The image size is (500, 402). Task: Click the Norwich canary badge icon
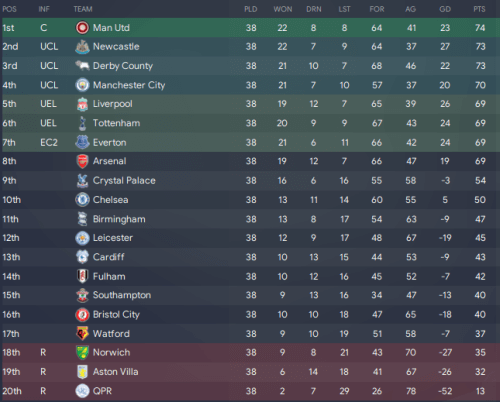[82, 352]
